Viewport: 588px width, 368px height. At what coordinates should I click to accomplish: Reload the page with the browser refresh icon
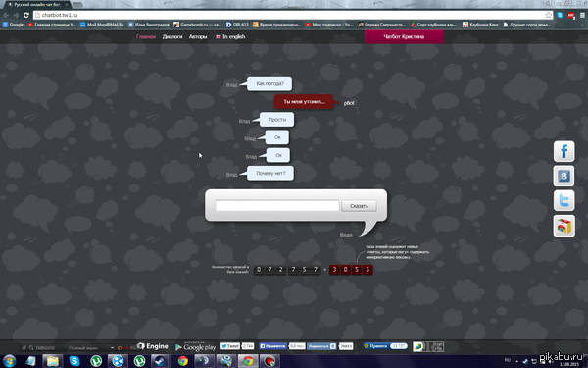pos(25,15)
